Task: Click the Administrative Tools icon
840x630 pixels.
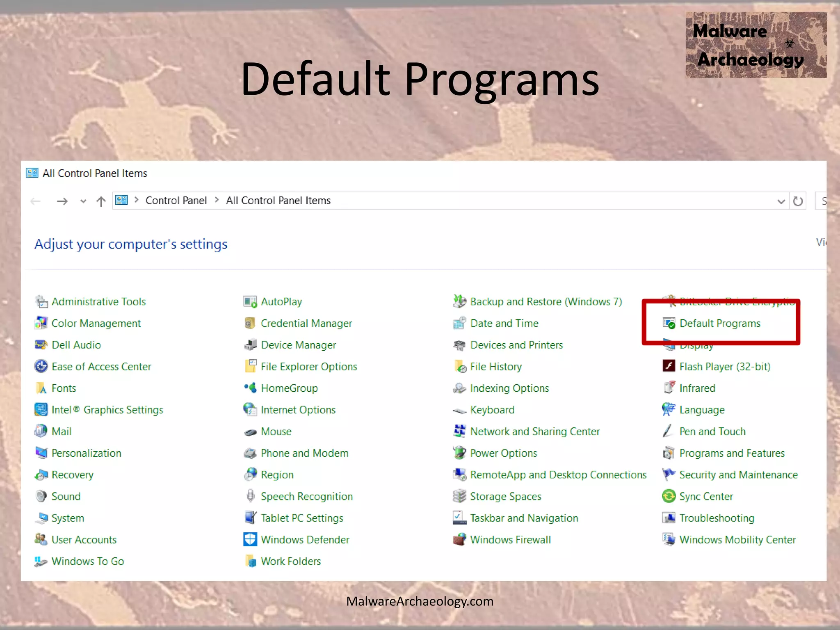Action: (x=41, y=301)
